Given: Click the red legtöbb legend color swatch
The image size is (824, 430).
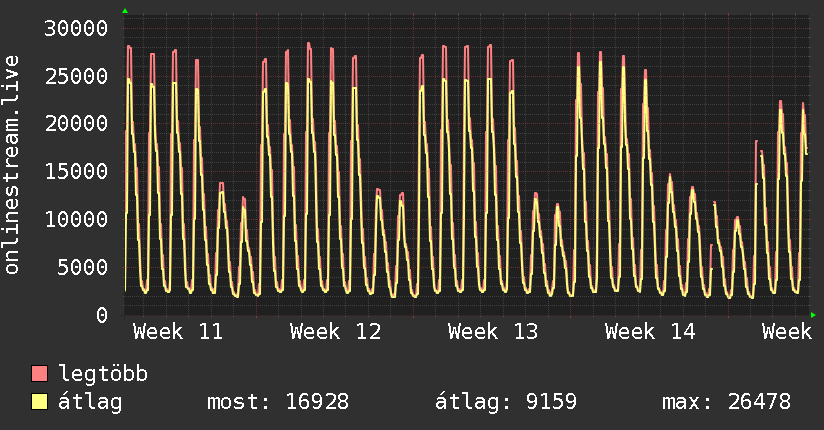Looking at the screenshot, I should click(x=40, y=375).
